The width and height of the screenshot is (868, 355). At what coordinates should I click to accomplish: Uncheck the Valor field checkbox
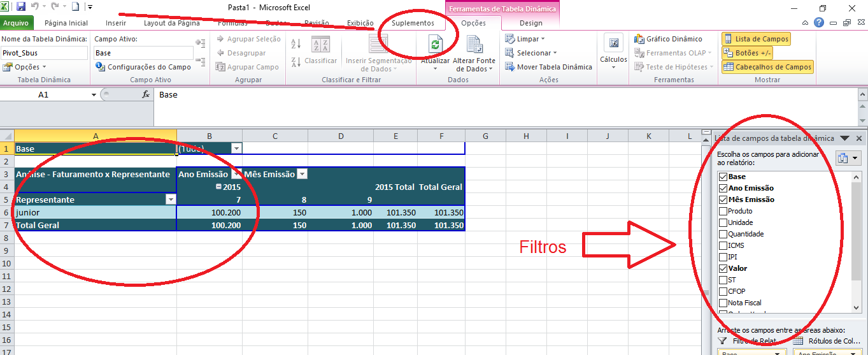click(x=722, y=268)
